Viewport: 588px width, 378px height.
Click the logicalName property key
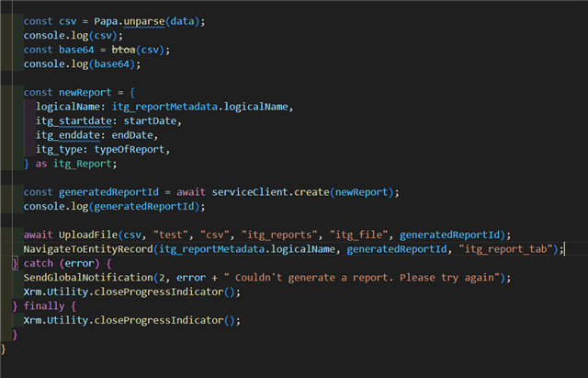click(x=68, y=107)
